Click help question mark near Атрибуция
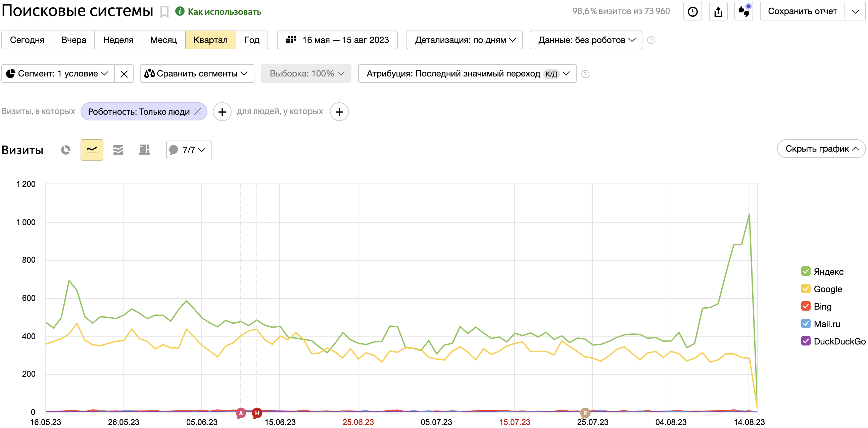The image size is (868, 428). tap(585, 74)
